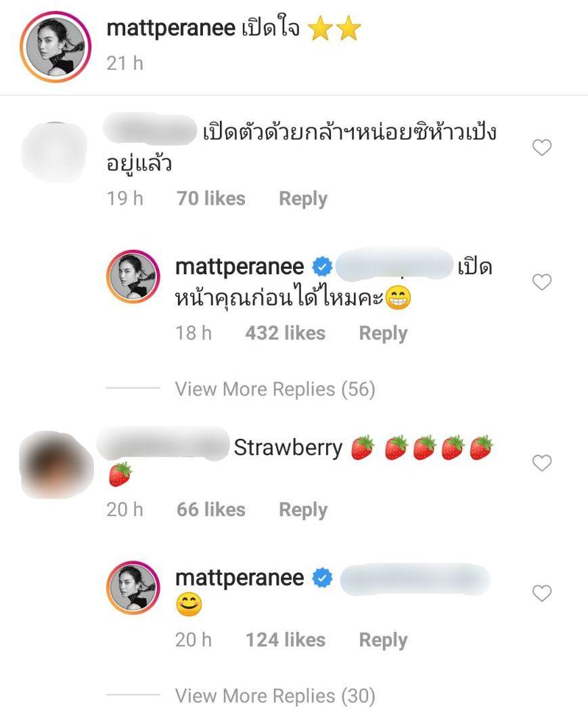Reply to mattperanee's 124 likes comment
The width and height of the screenshot is (588, 728).
(383, 640)
